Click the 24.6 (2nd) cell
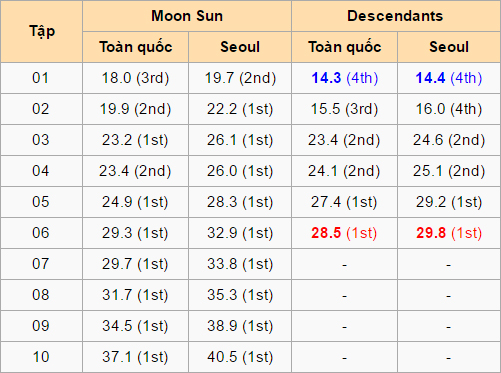Image resolution: width=501 pixels, height=373 pixels. point(449,140)
